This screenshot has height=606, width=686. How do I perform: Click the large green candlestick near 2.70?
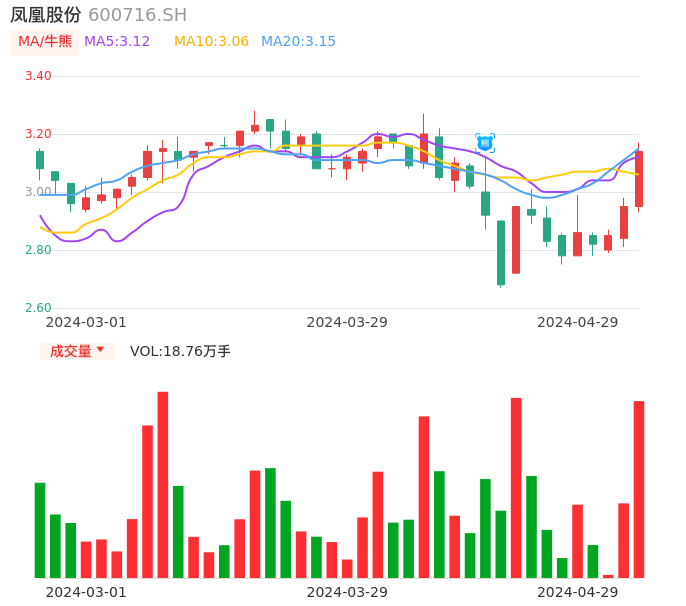click(501, 253)
